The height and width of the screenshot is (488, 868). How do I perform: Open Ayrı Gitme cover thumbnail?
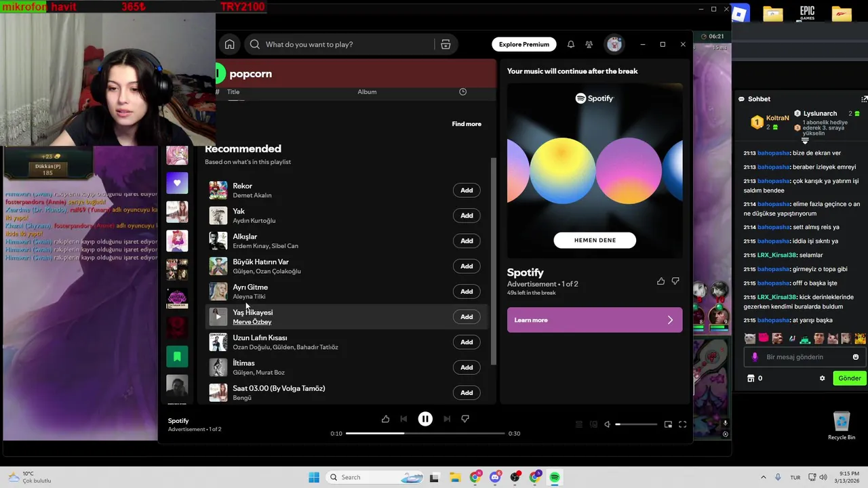coord(218,291)
